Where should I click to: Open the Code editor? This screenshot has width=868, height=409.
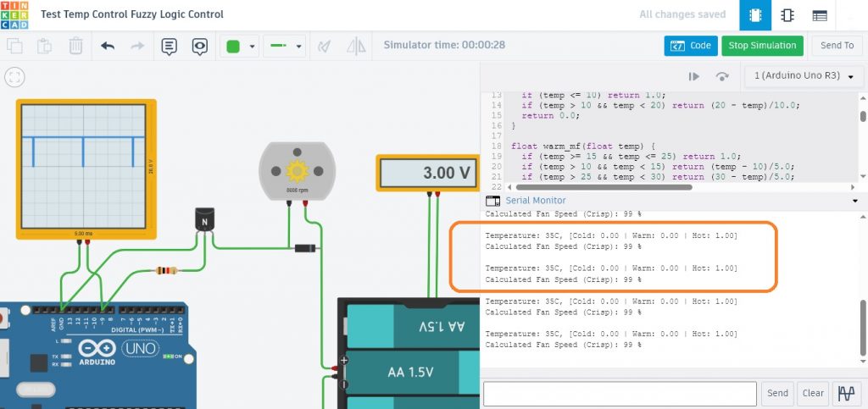pyautogui.click(x=691, y=46)
